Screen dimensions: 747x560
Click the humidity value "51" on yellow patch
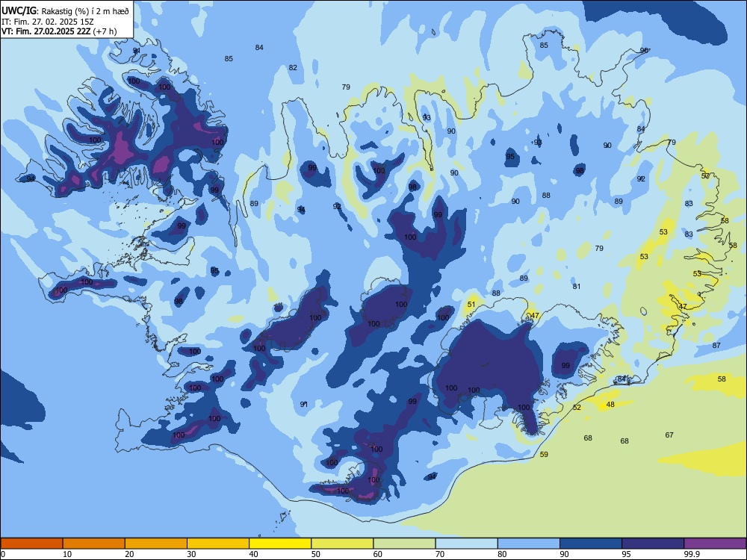471,305
